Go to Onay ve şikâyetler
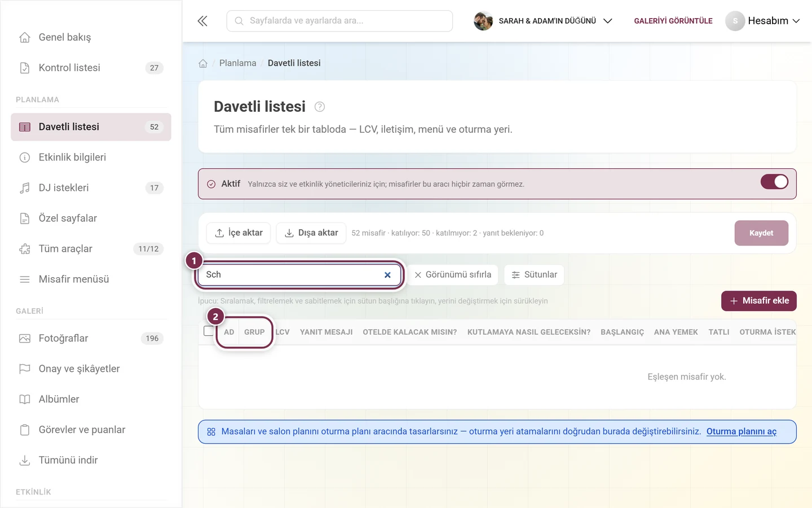The width and height of the screenshot is (812, 508). click(91, 369)
